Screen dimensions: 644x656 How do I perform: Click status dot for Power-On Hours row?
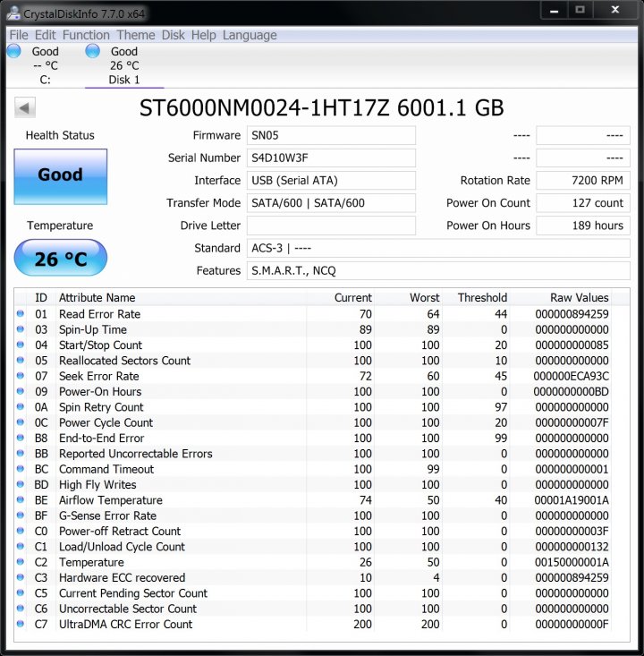point(20,391)
